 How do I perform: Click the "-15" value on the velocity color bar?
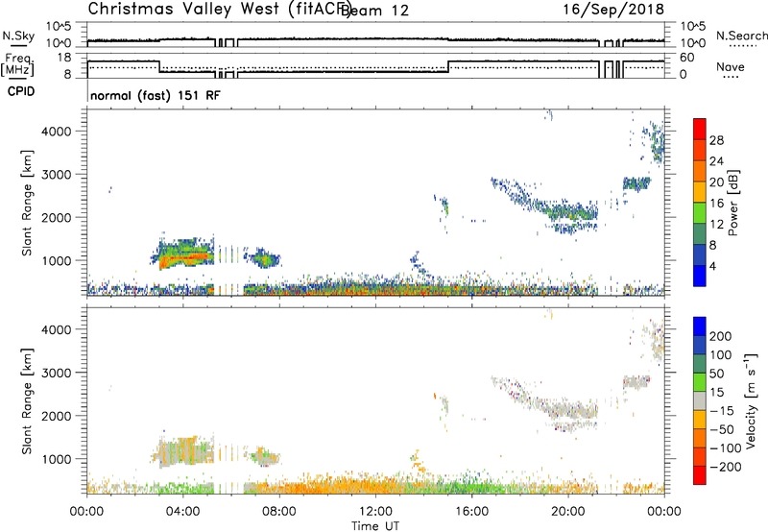tap(722, 410)
